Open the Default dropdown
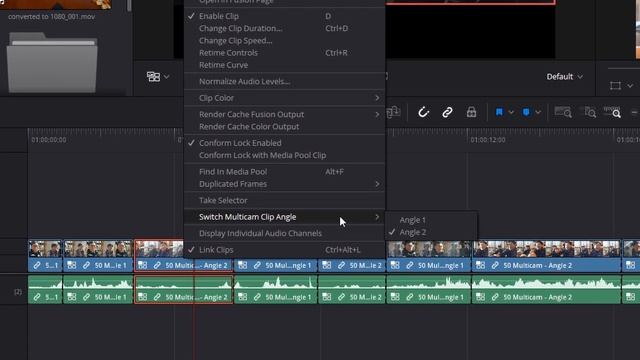Viewport: 640px width, 360px height. (564, 76)
